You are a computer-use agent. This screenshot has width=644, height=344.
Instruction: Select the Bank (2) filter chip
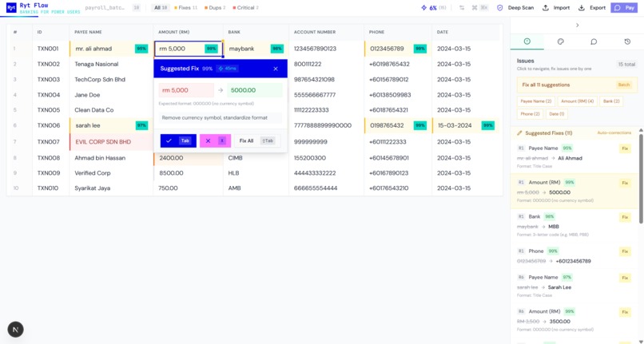pos(611,101)
